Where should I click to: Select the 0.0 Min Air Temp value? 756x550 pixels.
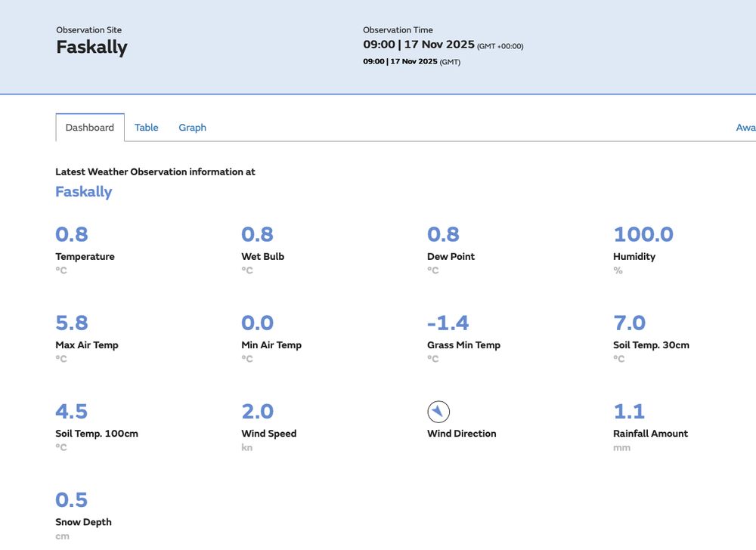(x=257, y=323)
